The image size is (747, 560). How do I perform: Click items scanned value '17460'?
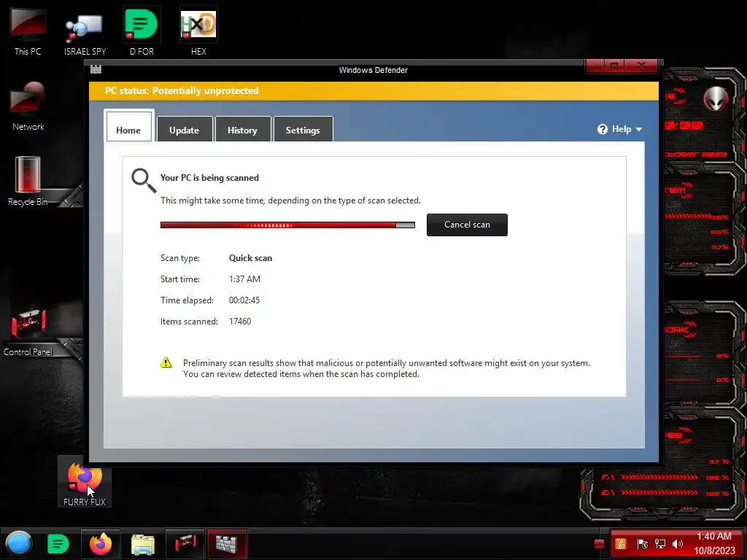point(240,322)
